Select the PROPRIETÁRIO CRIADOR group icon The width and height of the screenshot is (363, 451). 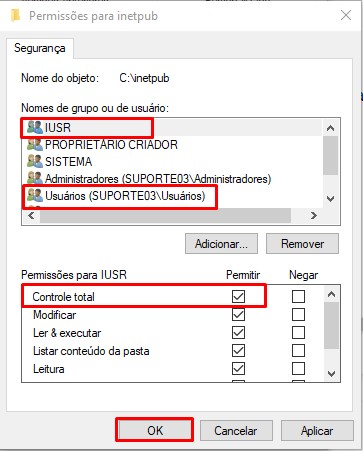(35, 145)
